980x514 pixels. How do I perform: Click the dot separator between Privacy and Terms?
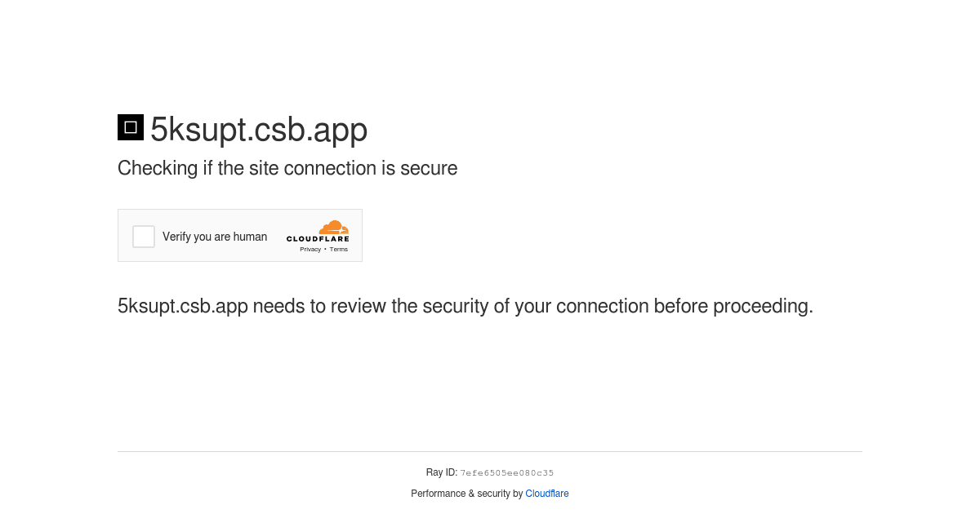(x=325, y=250)
